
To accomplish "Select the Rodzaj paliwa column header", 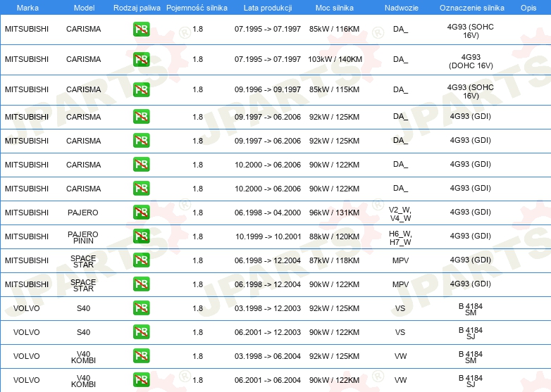I will tap(137, 8).
